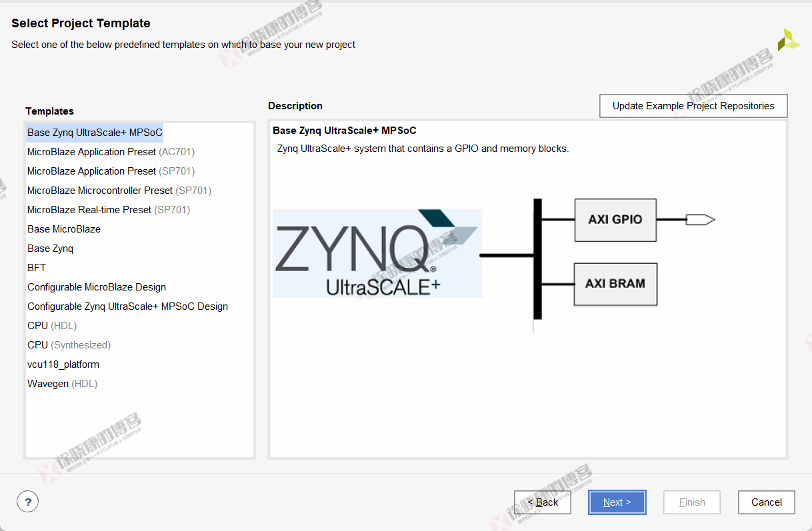Select MicroBlaze Application Preset (AC701)

[111, 152]
